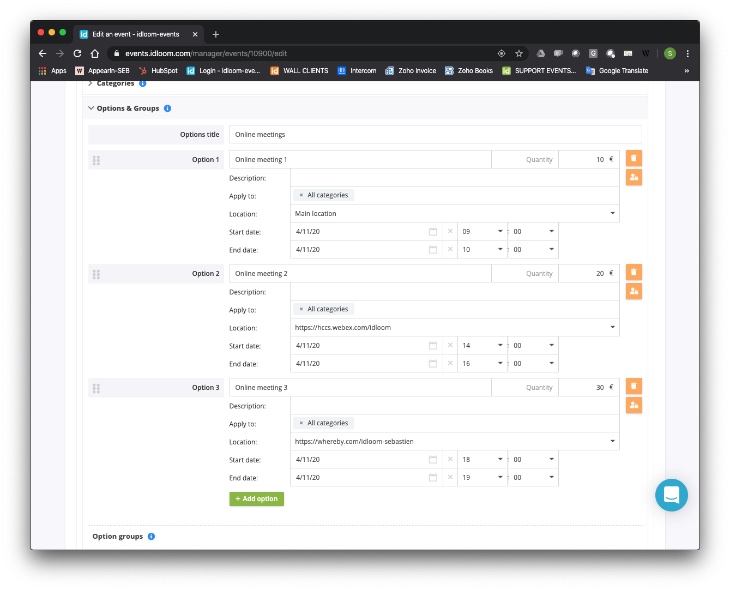Change Option 2 end hour dropdown showing 15
730x590 pixels.
pos(482,364)
